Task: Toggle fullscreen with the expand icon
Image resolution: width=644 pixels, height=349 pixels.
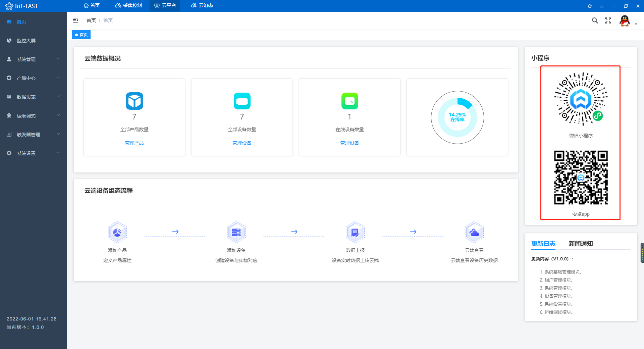Action: pyautogui.click(x=608, y=20)
